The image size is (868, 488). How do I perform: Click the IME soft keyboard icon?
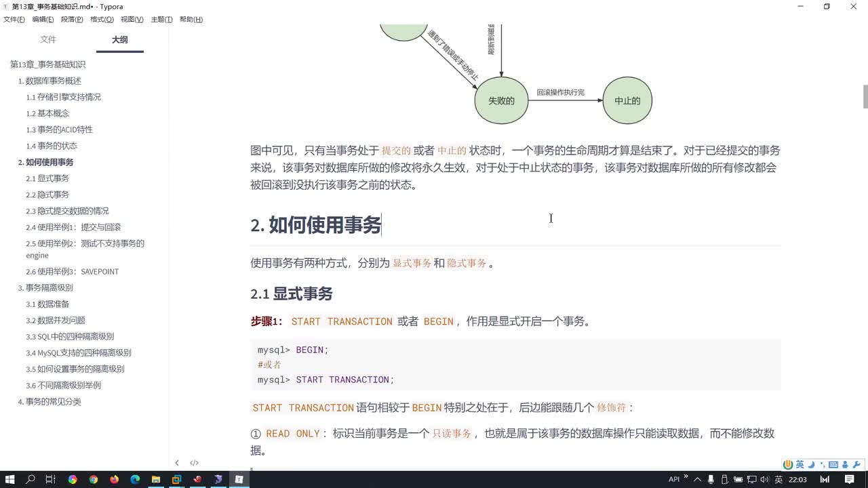click(x=834, y=465)
